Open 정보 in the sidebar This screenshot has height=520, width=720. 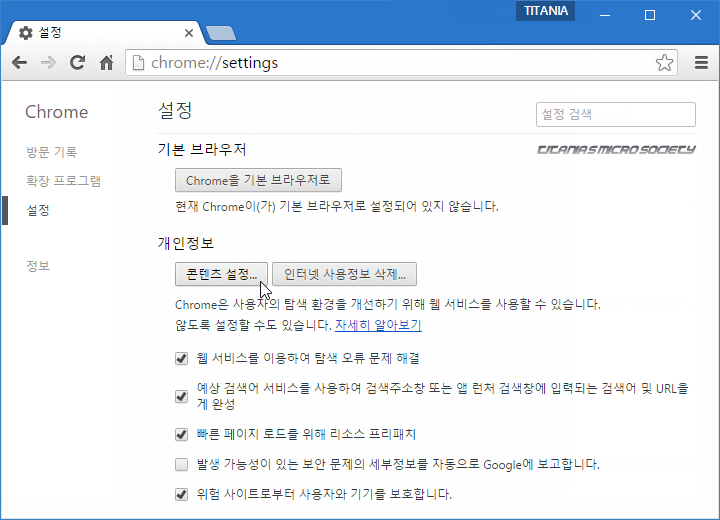coord(38,266)
